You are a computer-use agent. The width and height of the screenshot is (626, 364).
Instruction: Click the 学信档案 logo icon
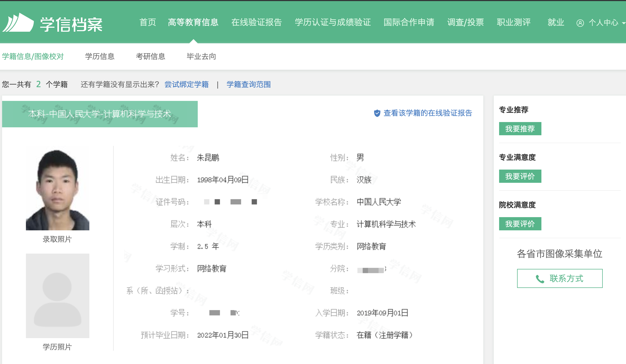pos(18,23)
